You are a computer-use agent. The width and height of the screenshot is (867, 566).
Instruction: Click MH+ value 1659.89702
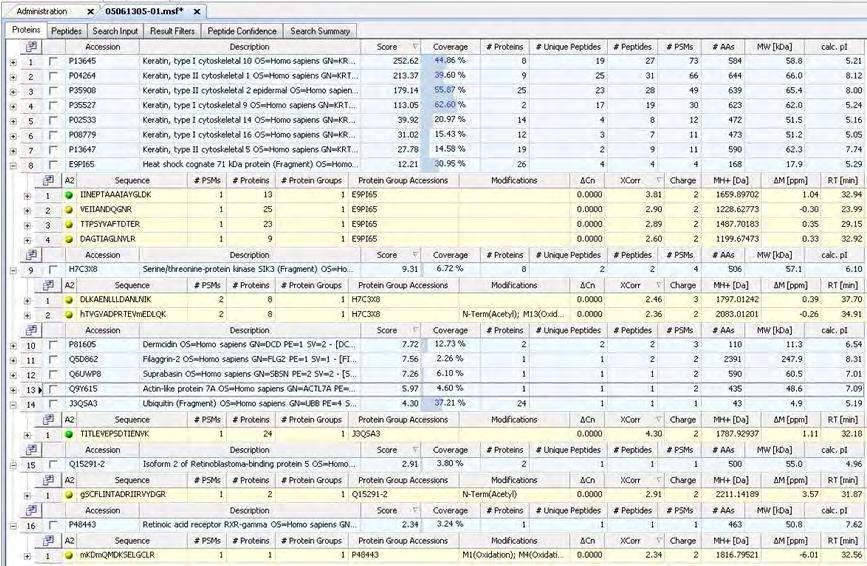coord(736,195)
